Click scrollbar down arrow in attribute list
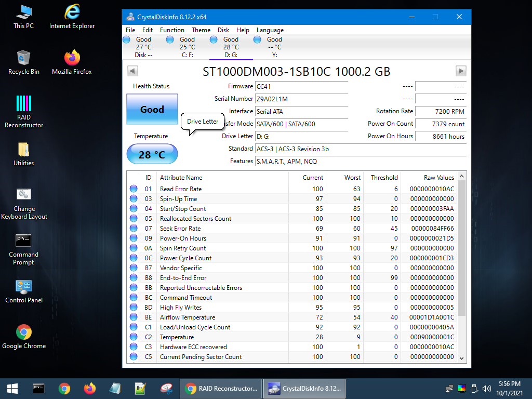The width and height of the screenshot is (532, 399). point(461,358)
